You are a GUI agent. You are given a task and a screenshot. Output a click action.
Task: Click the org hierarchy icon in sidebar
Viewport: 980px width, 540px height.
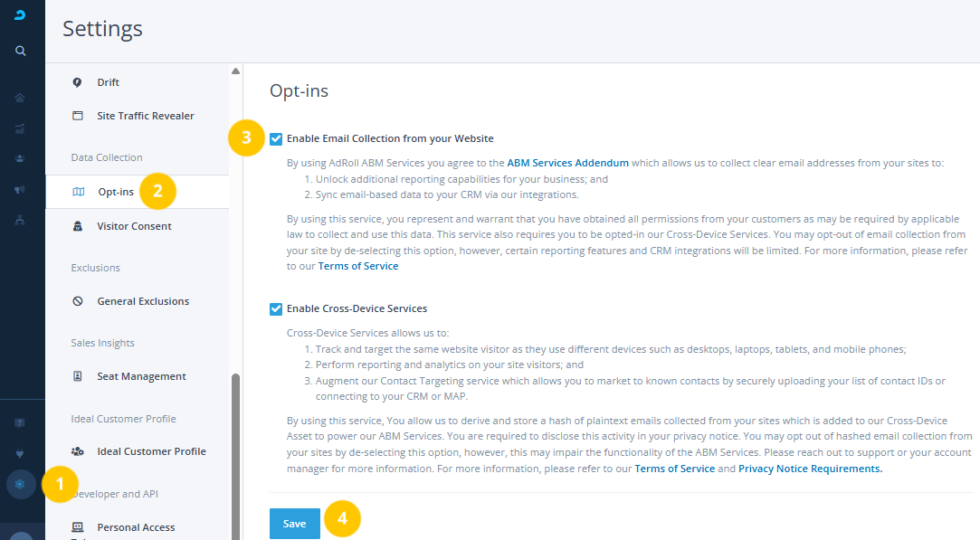click(x=20, y=220)
